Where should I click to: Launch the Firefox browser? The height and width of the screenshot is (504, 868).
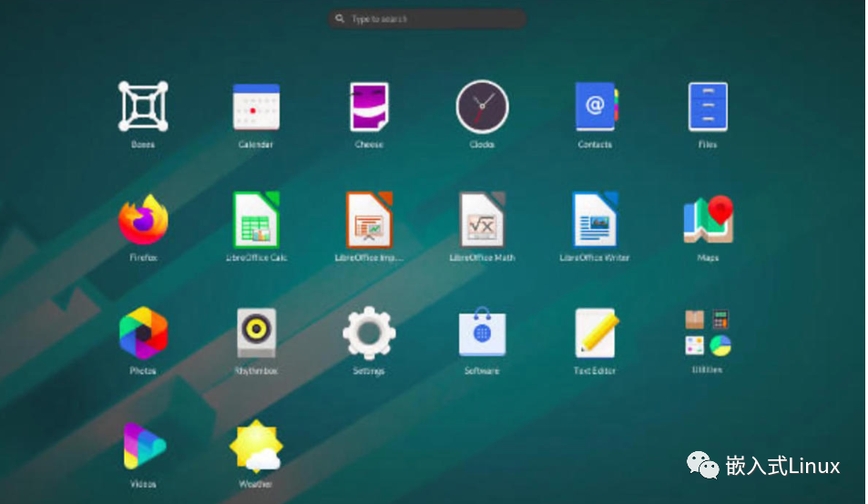[x=143, y=220]
